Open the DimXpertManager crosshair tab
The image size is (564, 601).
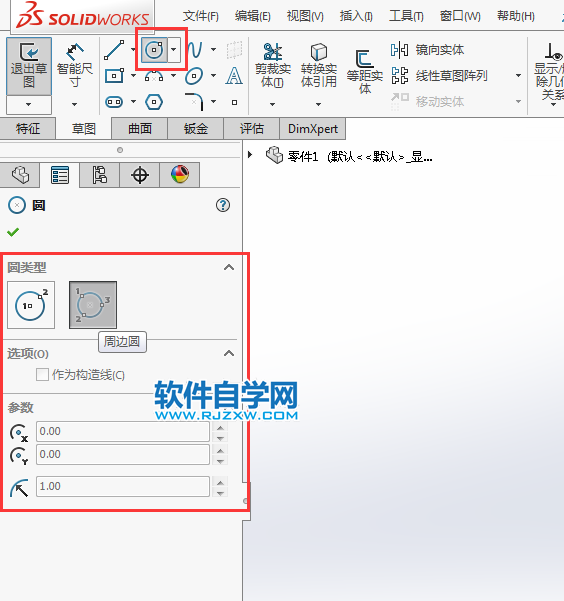pos(140,175)
